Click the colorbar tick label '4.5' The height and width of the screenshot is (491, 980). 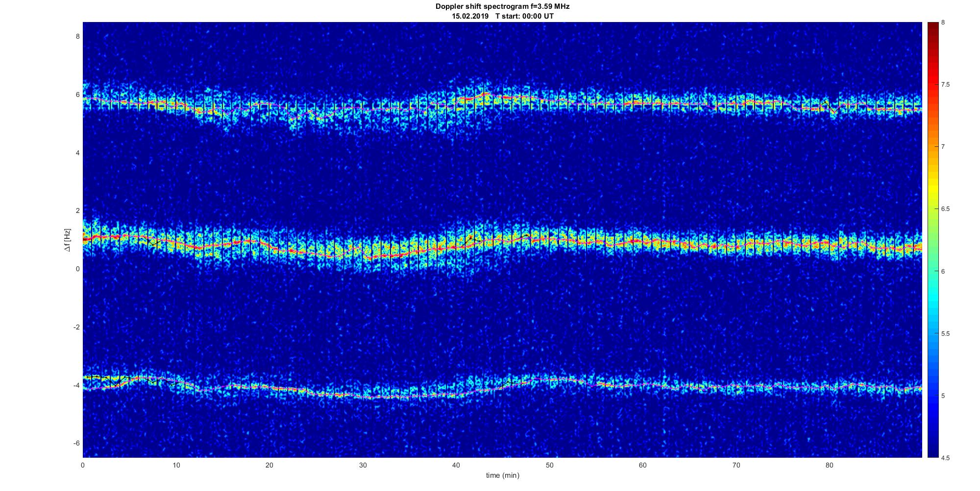pos(945,458)
